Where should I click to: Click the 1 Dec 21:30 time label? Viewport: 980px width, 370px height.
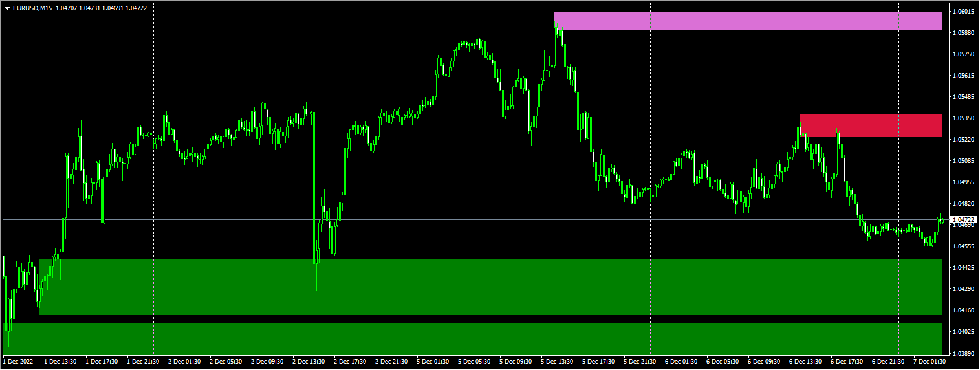point(143,362)
